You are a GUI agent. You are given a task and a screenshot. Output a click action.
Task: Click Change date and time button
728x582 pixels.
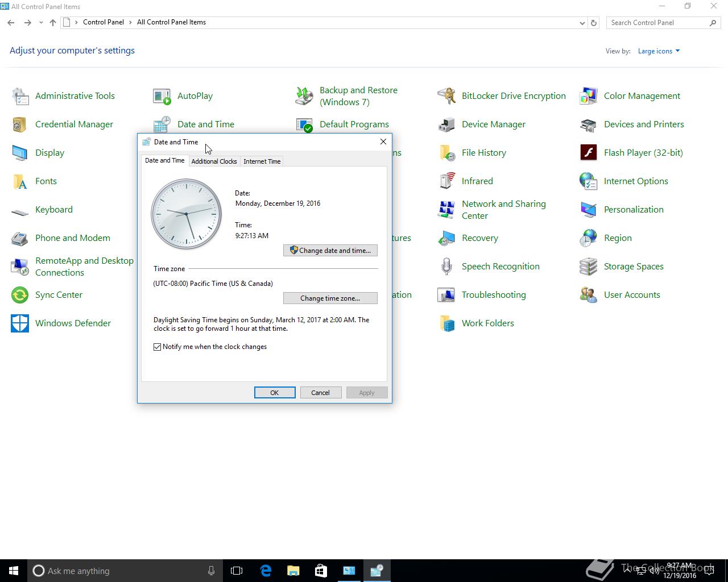tap(330, 251)
